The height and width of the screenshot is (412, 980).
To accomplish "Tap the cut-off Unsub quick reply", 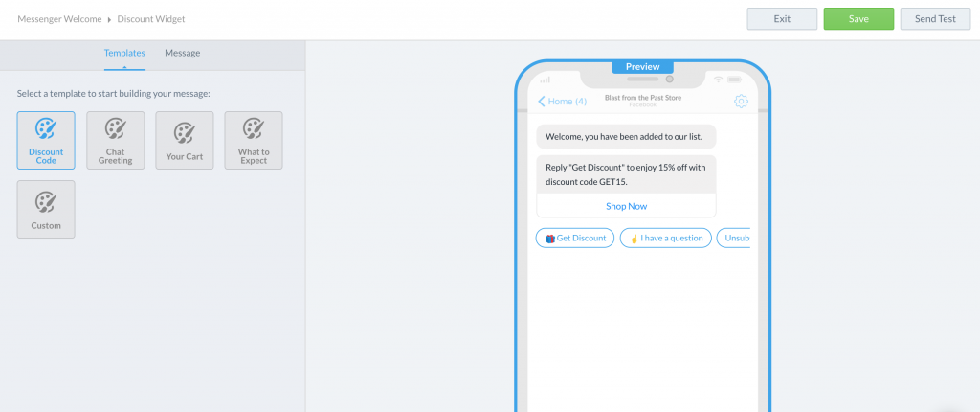I will tap(734, 238).
